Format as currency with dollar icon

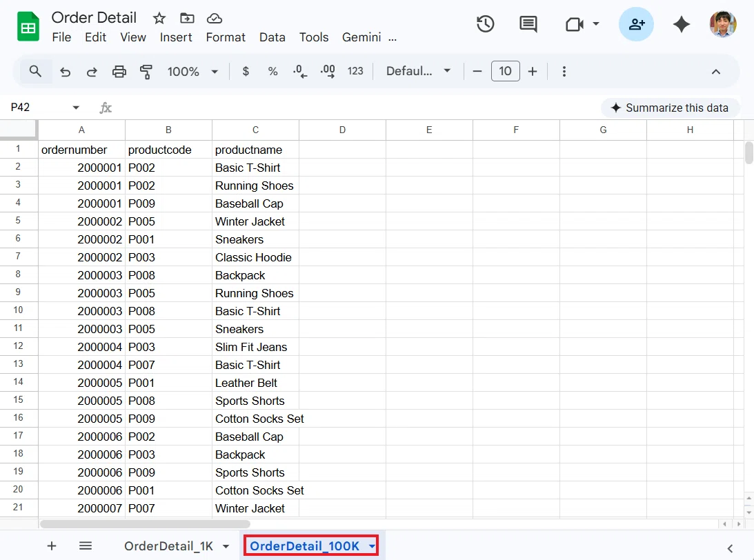tap(246, 72)
